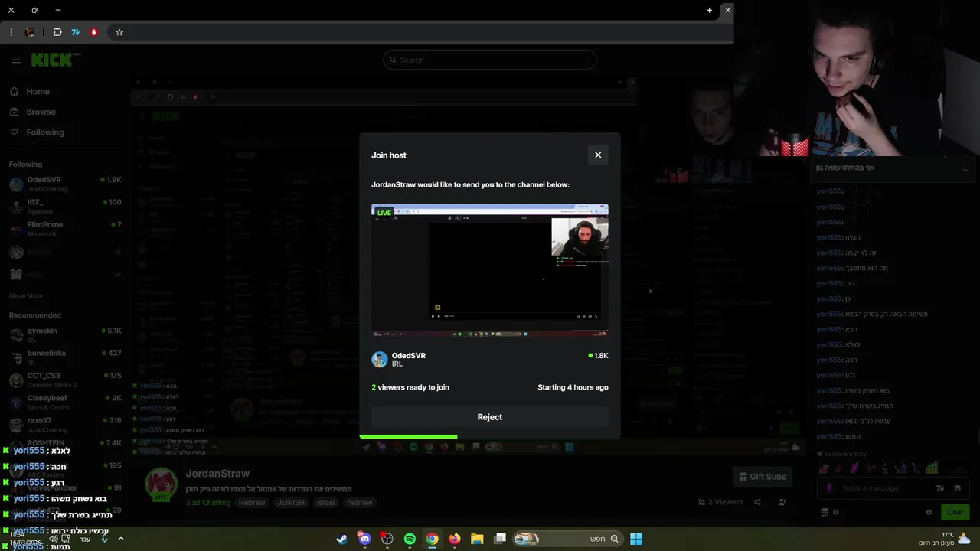Close the Join host dialog
This screenshot has height=551, width=980.
coord(598,155)
